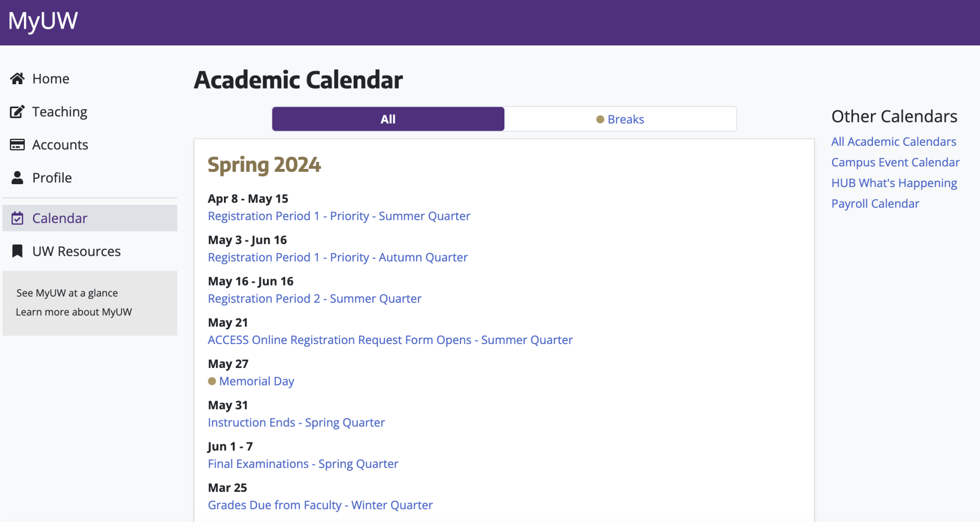
Task: Click the MyUW logo in header
Action: pyautogui.click(x=43, y=21)
